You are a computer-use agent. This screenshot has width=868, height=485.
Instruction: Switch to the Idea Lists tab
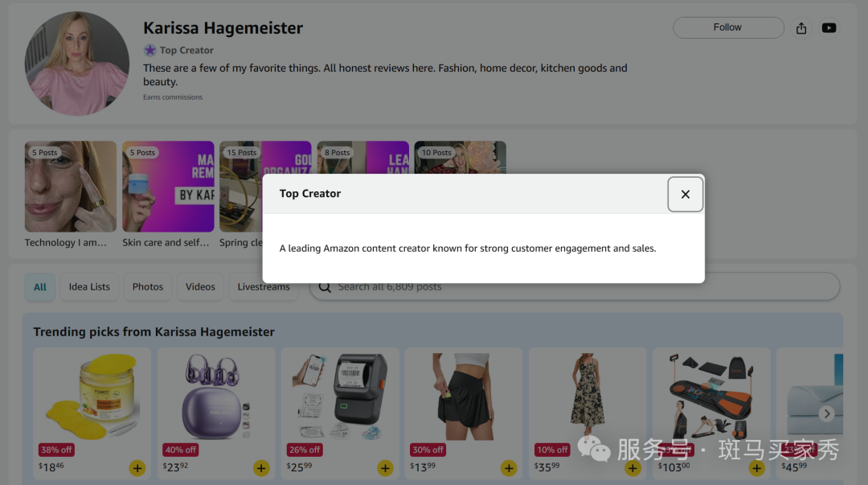tap(89, 286)
